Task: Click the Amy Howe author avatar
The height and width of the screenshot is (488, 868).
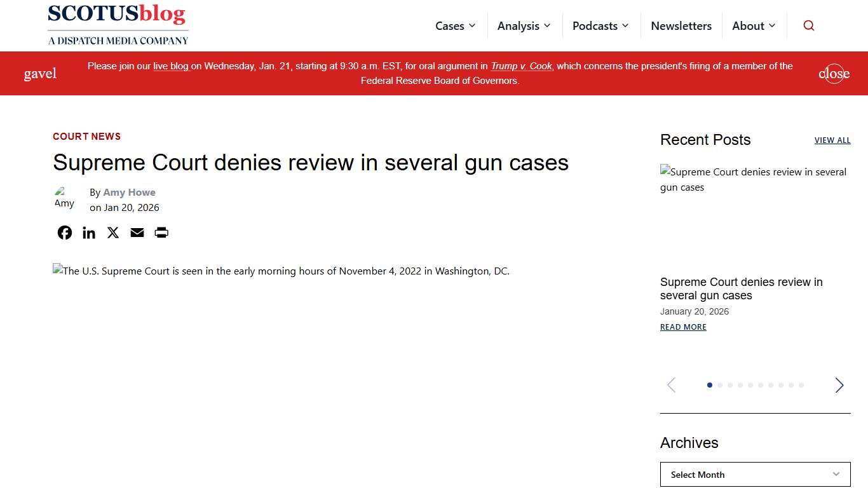Action: pos(64,198)
